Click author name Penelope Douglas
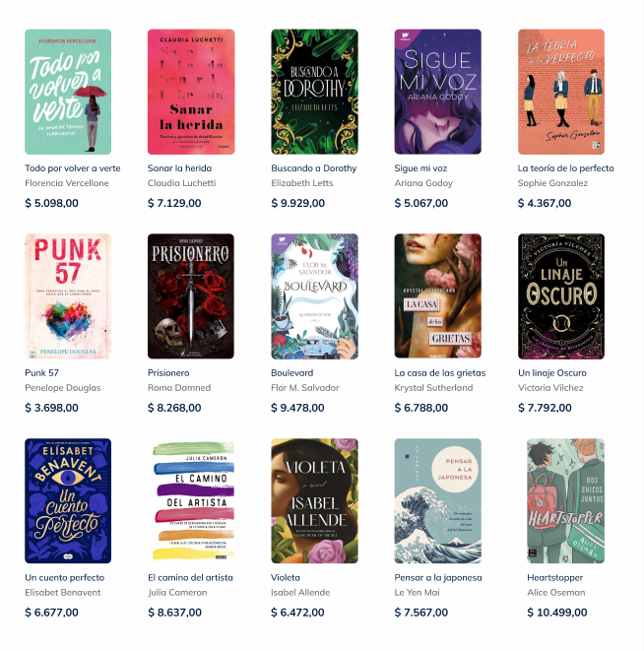This screenshot has width=644, height=651. click(63, 388)
